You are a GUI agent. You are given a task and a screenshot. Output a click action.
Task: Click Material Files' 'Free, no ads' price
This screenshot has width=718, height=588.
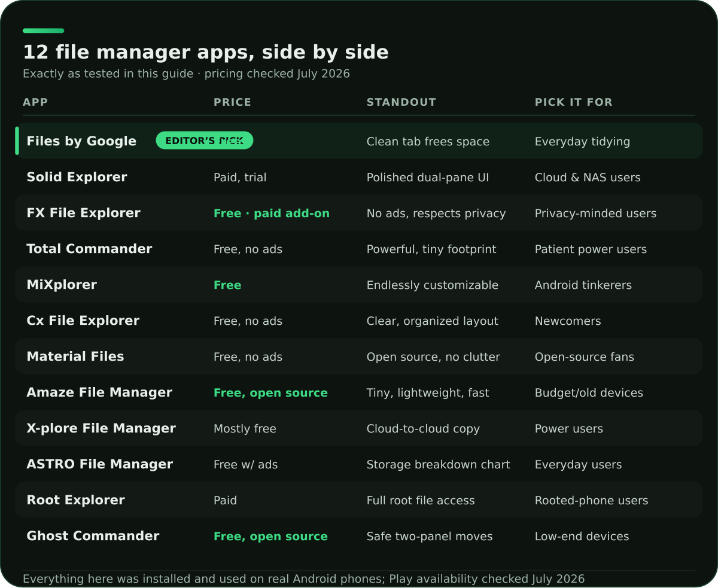(248, 357)
